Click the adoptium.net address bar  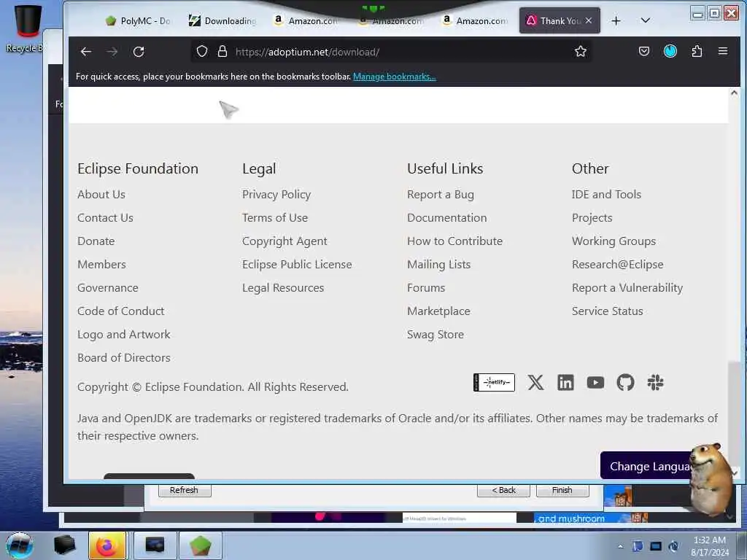(x=391, y=52)
